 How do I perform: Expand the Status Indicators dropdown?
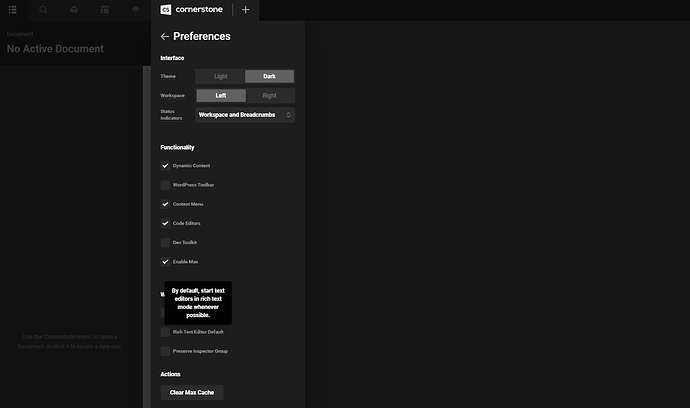245,115
